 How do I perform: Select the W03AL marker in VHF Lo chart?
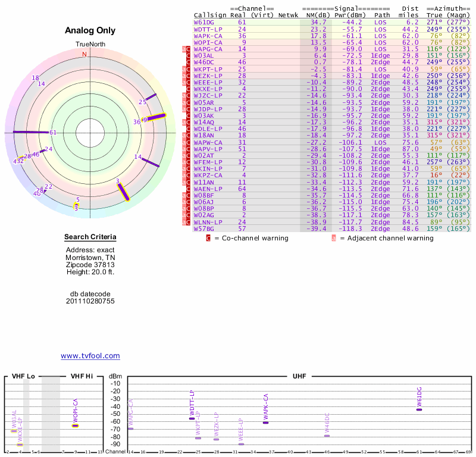[x=14, y=431]
